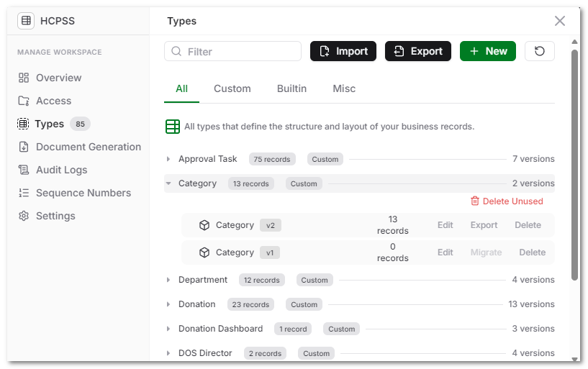Open Access in the sidebar
588x369 pixels.
(54, 101)
